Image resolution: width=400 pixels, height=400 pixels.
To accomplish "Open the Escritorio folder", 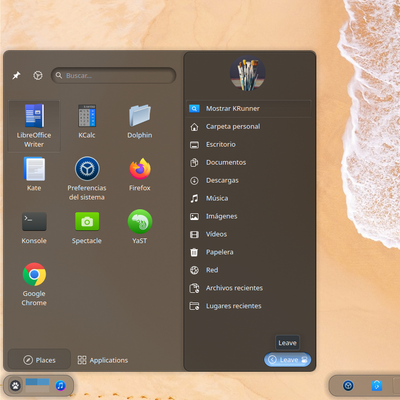I will click(249, 145).
